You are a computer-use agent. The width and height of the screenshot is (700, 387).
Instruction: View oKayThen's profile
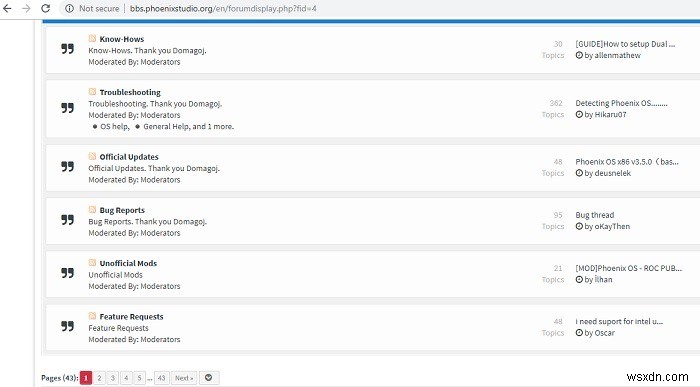612,226
